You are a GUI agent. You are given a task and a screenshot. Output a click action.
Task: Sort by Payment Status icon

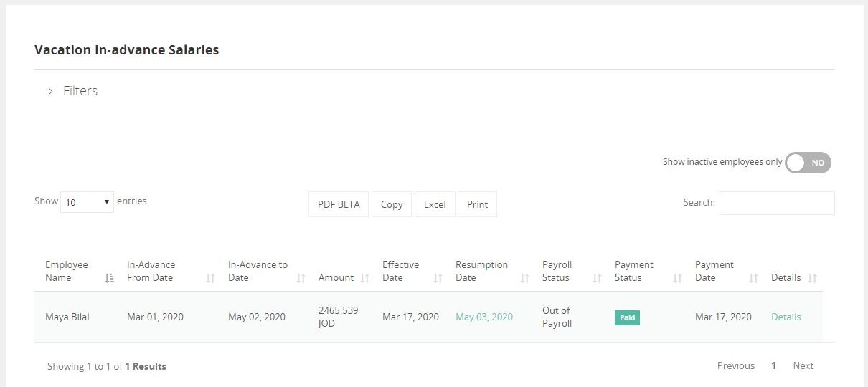pos(678,278)
